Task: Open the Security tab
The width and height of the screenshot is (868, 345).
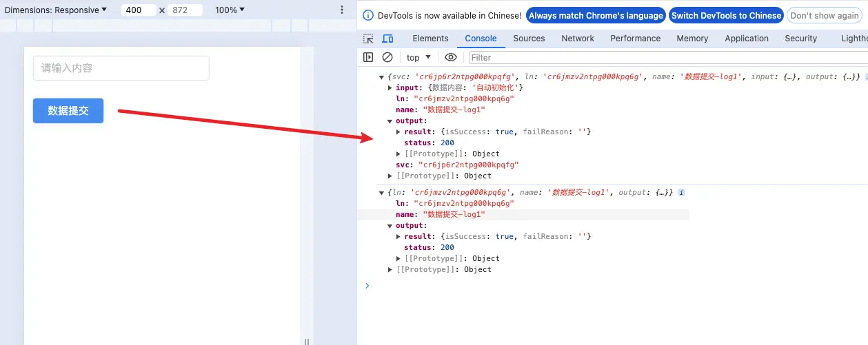Action: coord(800,39)
